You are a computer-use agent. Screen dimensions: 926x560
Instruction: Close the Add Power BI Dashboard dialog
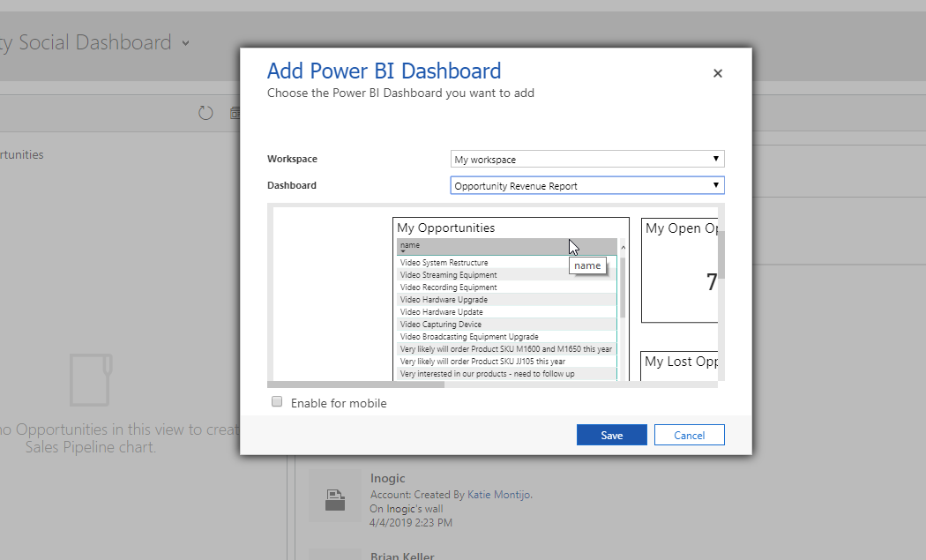point(718,73)
